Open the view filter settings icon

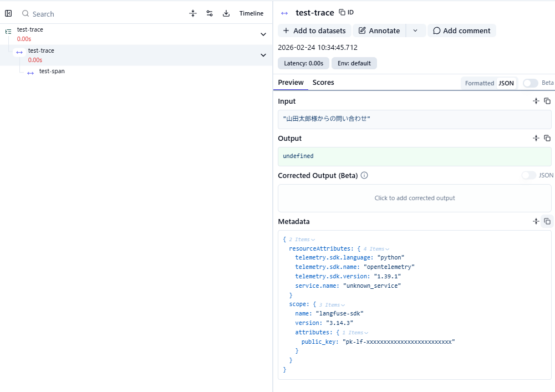[210, 13]
